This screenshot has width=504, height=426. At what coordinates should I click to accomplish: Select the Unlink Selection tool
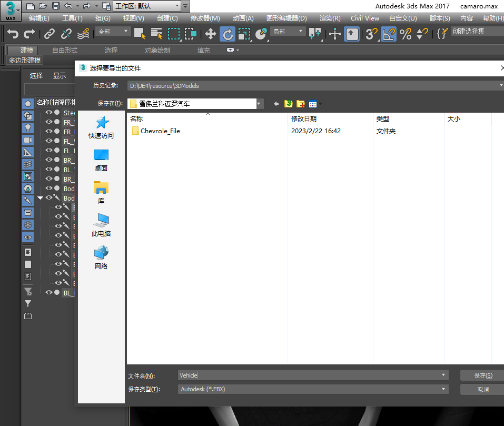66,34
